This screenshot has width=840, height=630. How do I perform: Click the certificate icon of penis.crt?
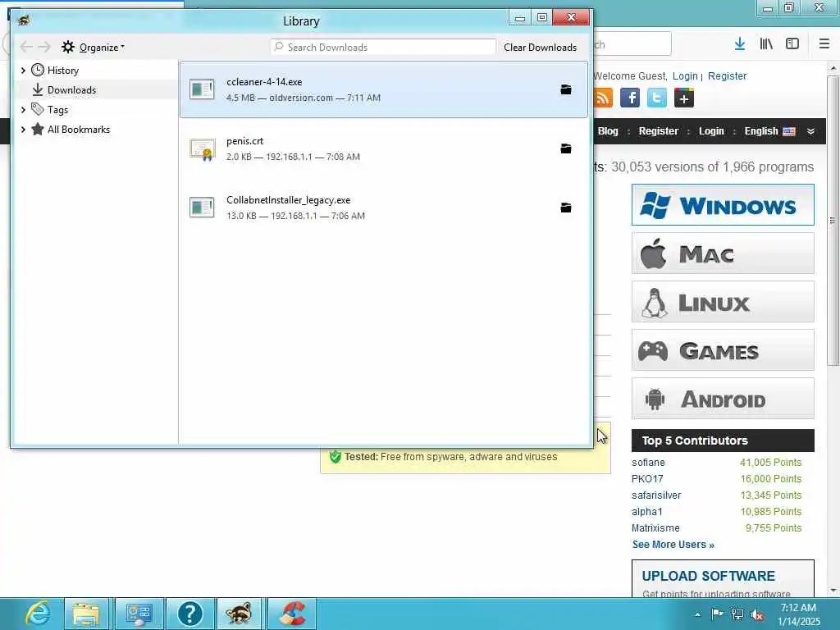coord(202,149)
